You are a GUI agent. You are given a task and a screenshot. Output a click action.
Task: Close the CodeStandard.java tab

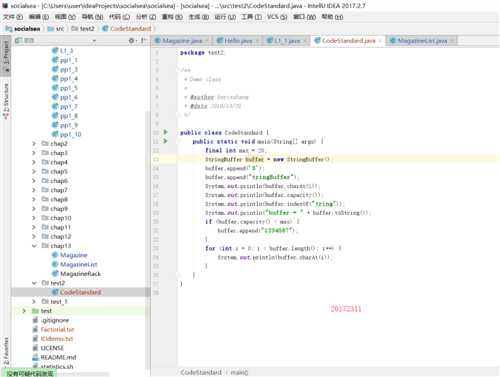[x=380, y=41]
